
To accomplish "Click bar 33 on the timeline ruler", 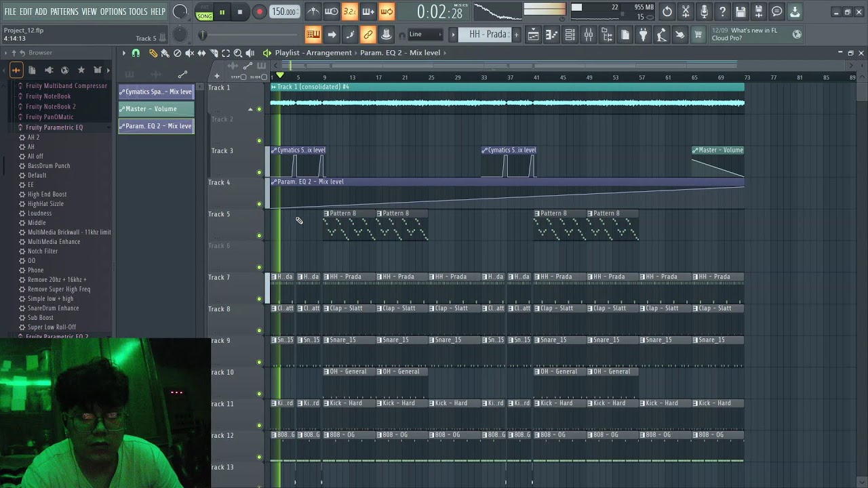I will click(484, 77).
